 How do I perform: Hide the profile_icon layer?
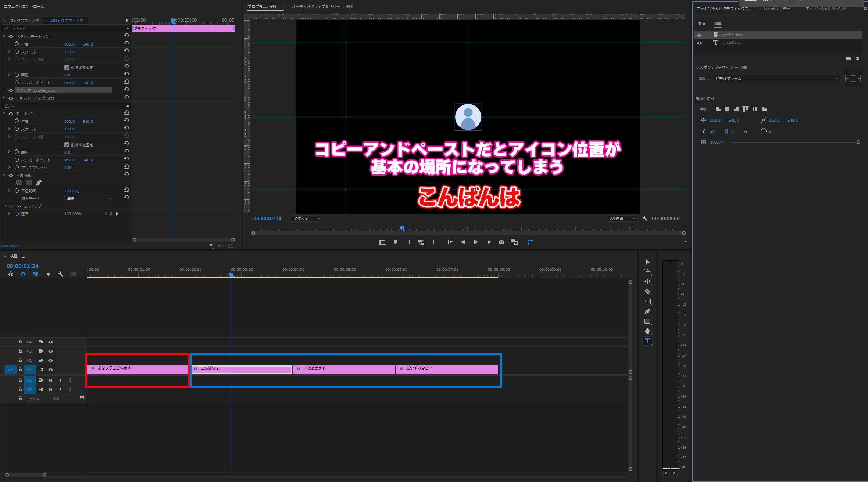699,35
